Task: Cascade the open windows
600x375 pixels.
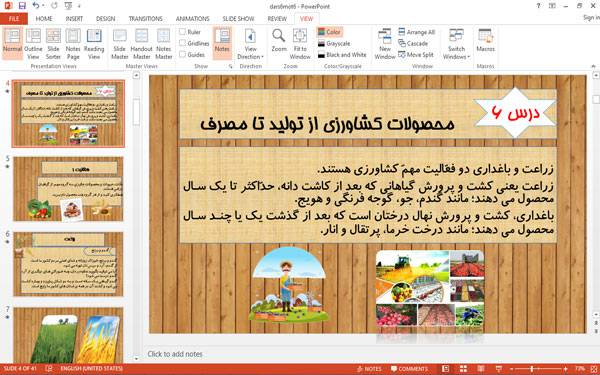Action: coord(413,43)
